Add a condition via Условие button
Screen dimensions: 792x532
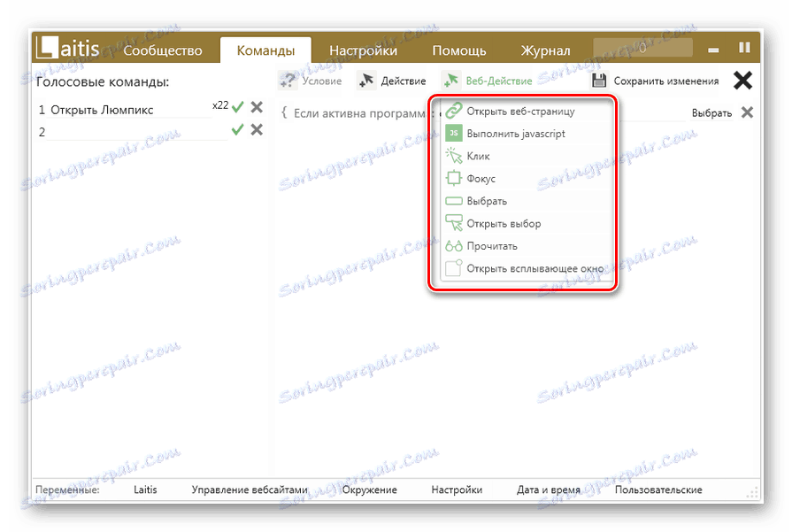tap(311, 81)
